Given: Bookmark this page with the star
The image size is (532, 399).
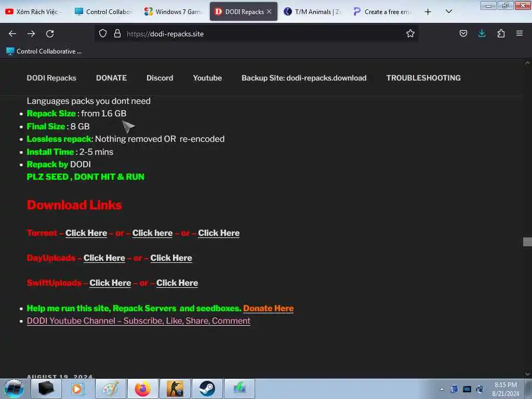Looking at the screenshot, I should 410,33.
